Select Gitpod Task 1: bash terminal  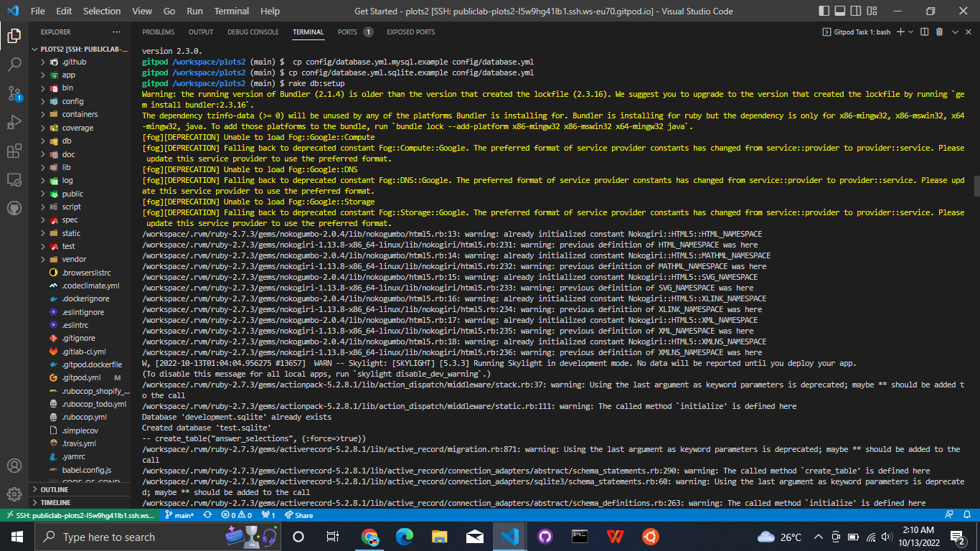pos(857,32)
